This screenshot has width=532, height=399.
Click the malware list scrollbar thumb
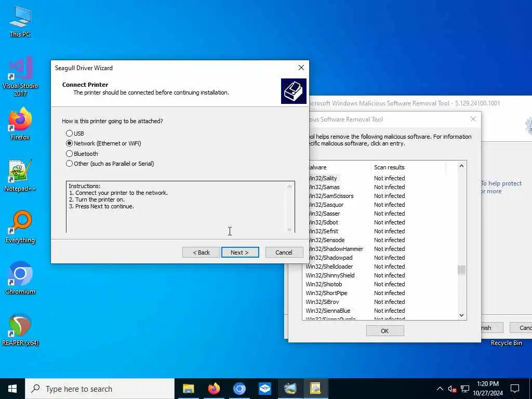(461, 270)
